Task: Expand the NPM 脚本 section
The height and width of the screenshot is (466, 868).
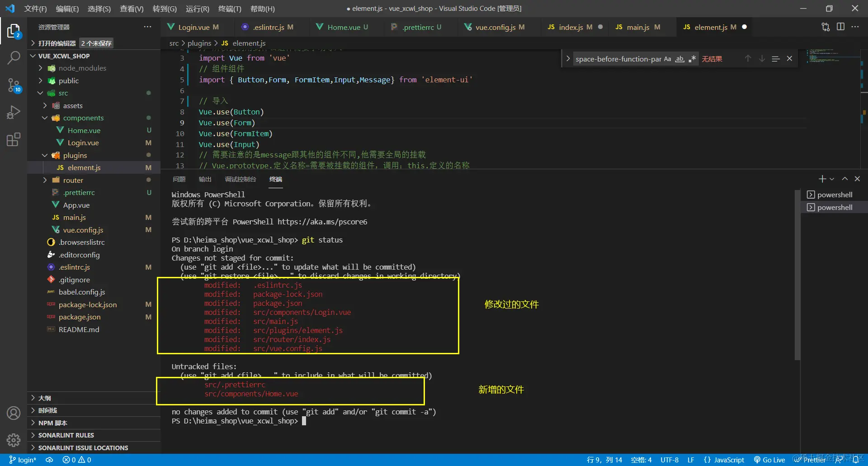Action: coord(94,423)
